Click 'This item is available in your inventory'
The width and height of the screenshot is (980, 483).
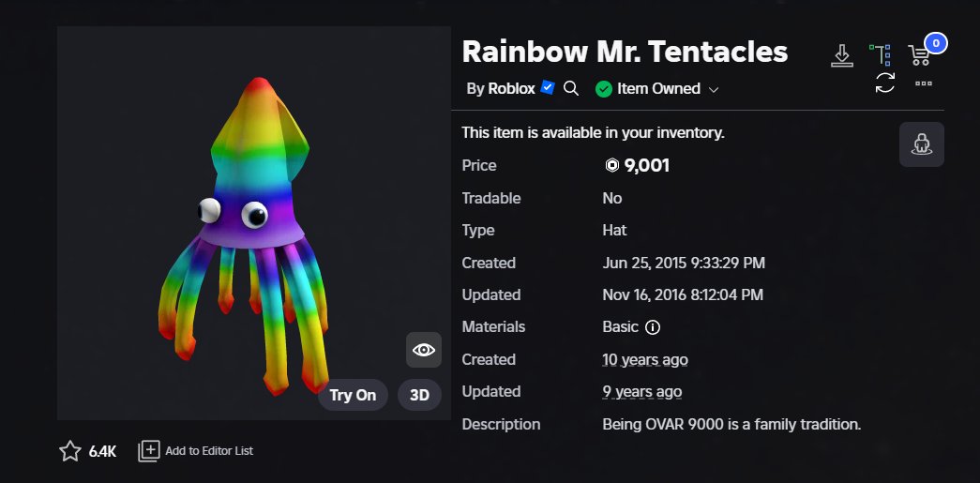click(593, 132)
